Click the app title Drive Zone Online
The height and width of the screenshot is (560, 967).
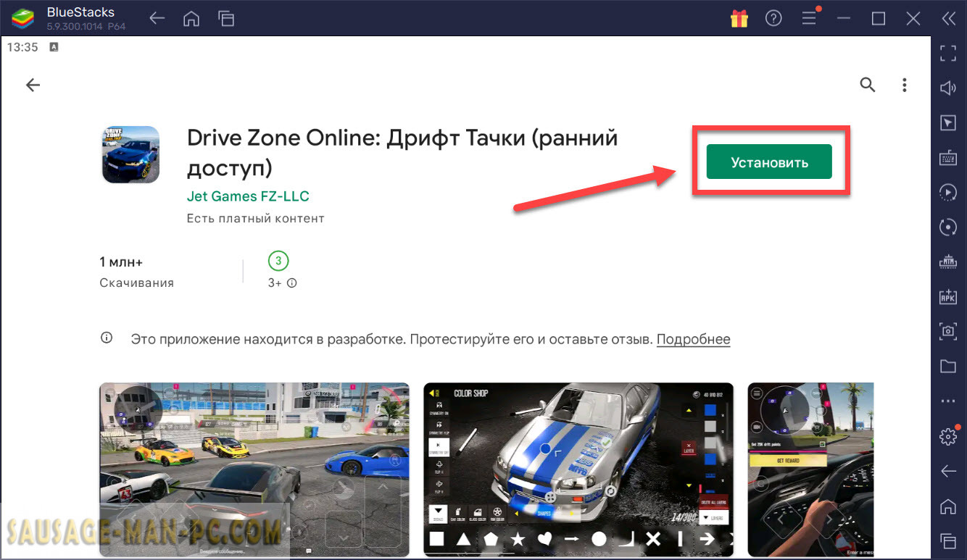[x=402, y=152]
